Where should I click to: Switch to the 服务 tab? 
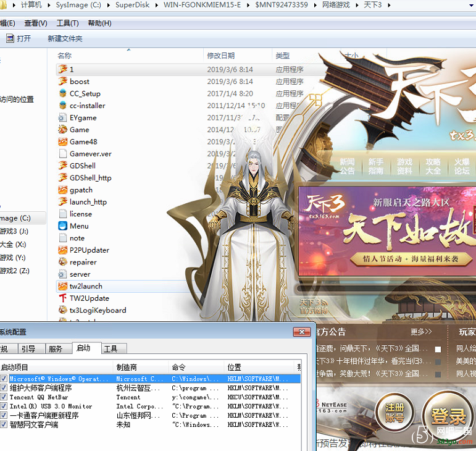[59, 348]
